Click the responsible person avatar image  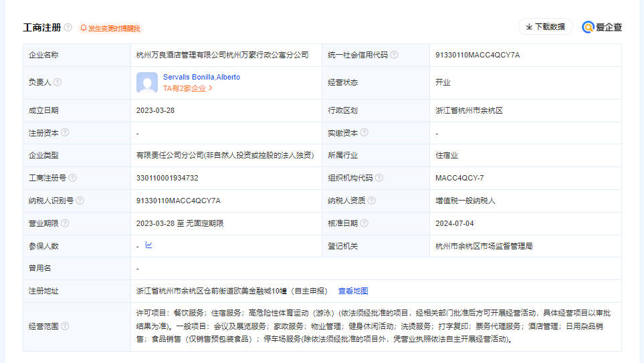tap(147, 82)
